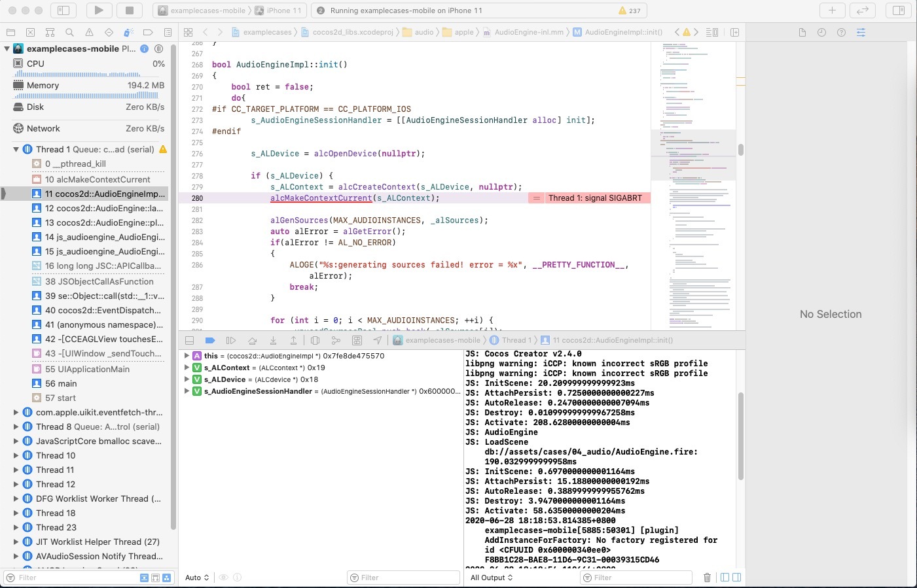
Task: Select the audio folder in breadcrumb path
Action: click(423, 32)
